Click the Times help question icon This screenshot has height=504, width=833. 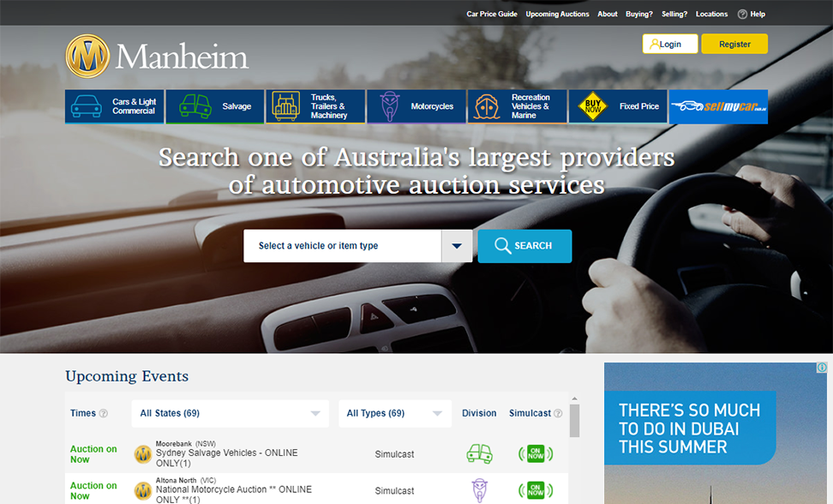104,413
